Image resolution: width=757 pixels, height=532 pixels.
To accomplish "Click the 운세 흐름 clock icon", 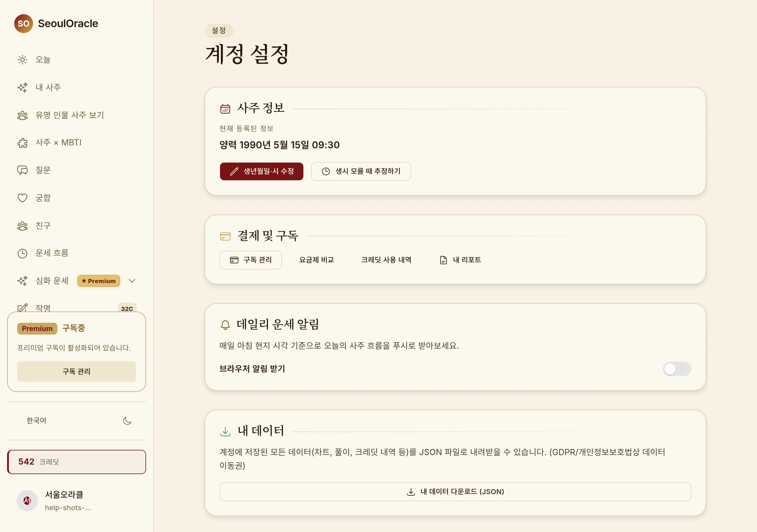I will coord(22,253).
